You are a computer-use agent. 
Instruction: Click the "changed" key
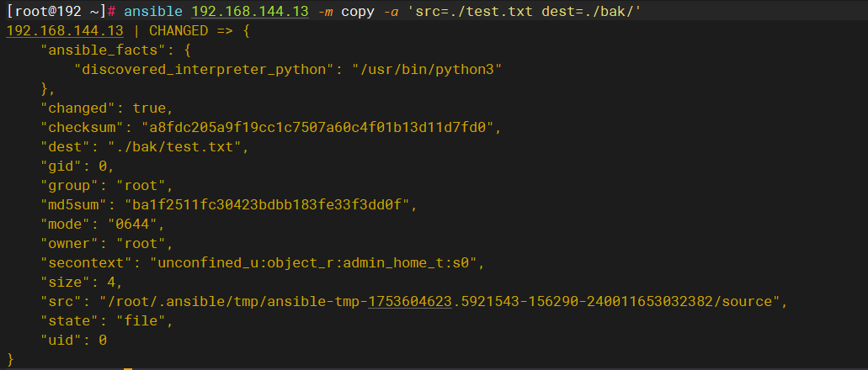[78, 108]
